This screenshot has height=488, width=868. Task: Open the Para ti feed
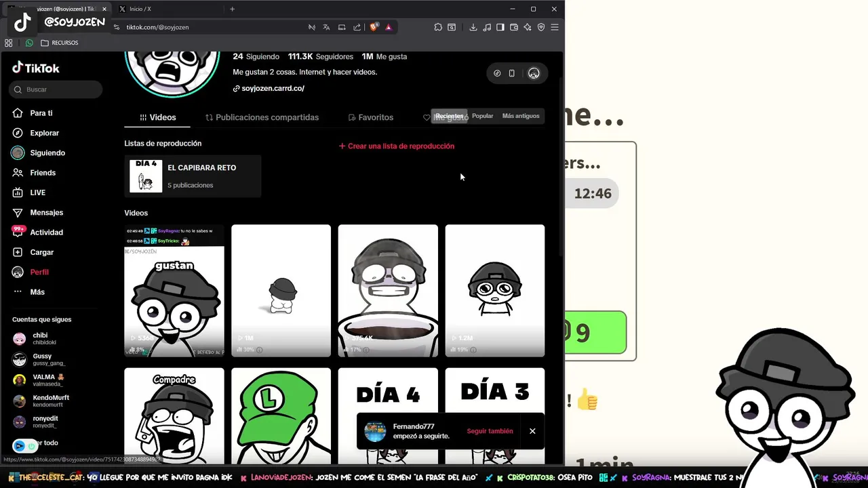click(41, 113)
